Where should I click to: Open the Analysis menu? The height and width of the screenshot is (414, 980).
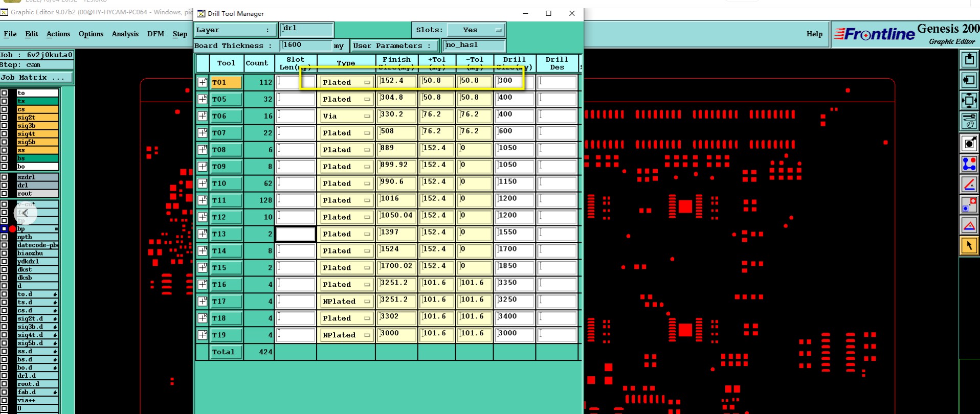click(125, 34)
